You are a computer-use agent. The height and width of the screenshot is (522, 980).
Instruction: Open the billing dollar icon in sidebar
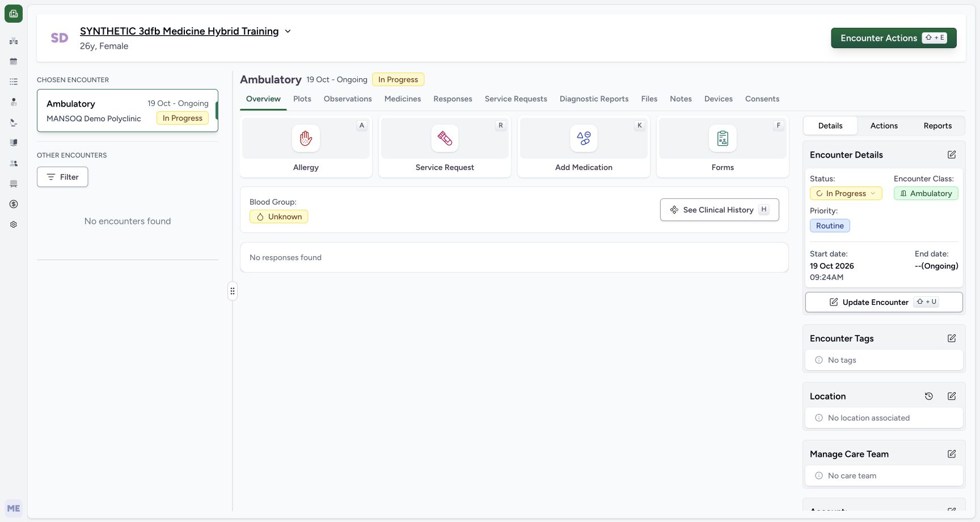pyautogui.click(x=14, y=204)
